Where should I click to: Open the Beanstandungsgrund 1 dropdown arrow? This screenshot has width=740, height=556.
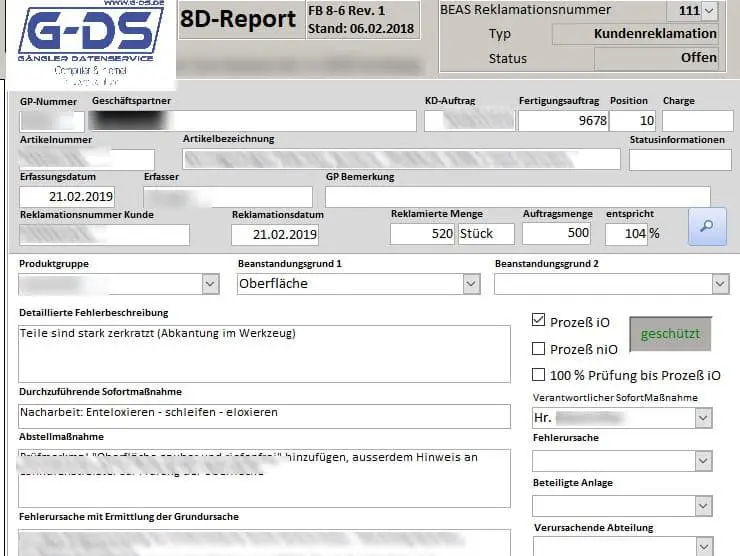click(x=471, y=284)
